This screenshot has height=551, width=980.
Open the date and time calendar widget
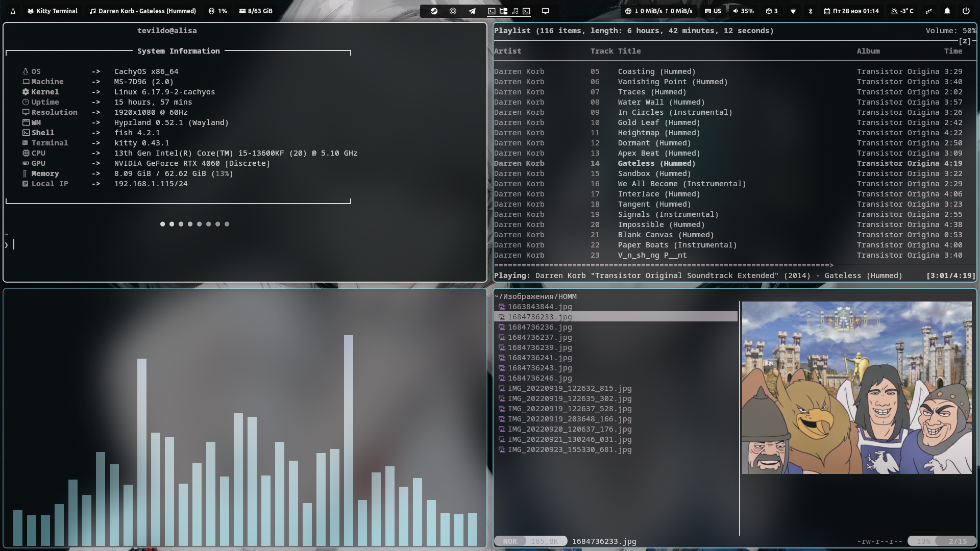coord(851,11)
